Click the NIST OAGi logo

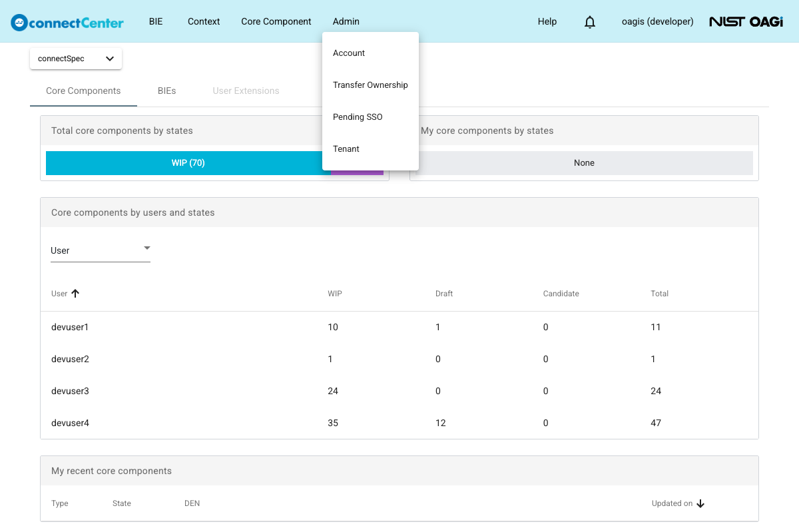746,22
